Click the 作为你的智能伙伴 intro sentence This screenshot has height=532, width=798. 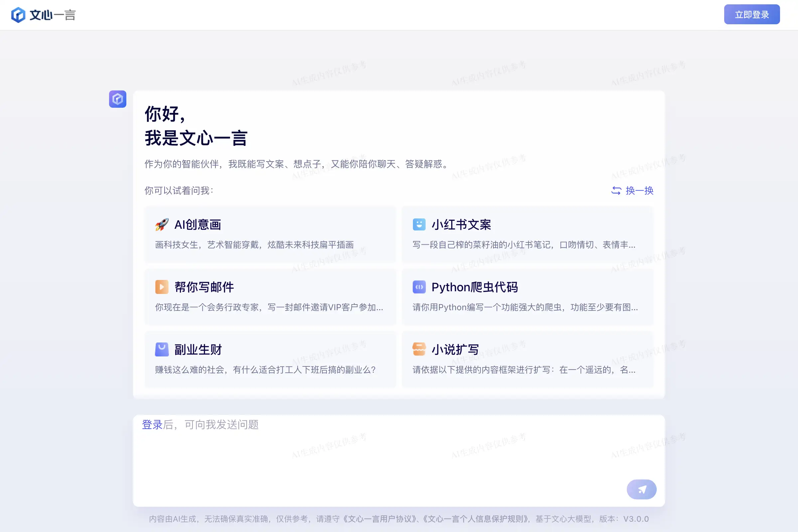[x=297, y=164]
